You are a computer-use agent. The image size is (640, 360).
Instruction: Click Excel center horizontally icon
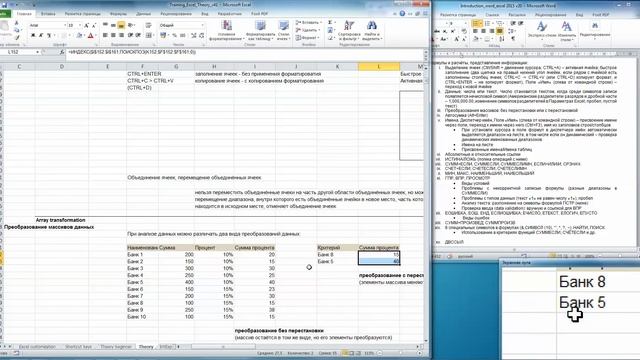[x=113, y=36]
